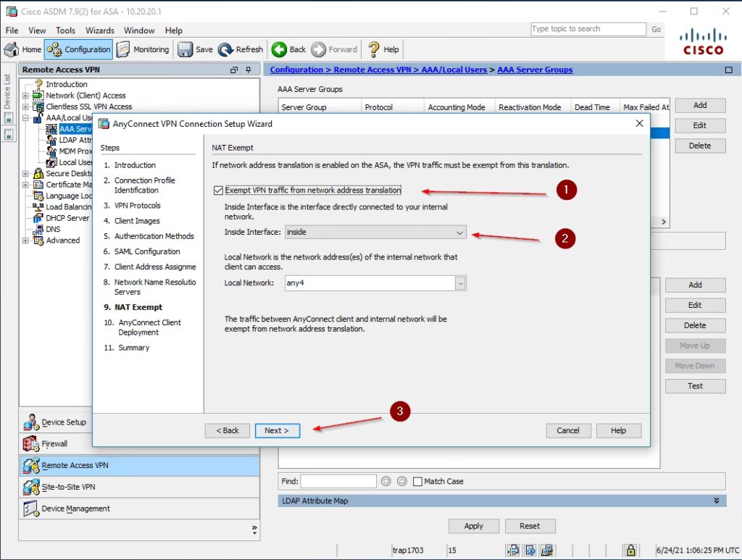Expand the LDAP Attribute Map panel
The height and width of the screenshot is (560, 742).
[716, 501]
